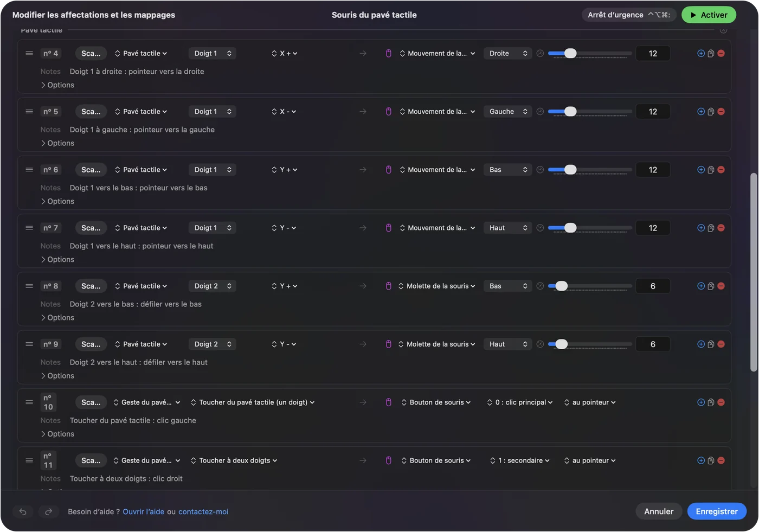Click the value field 12 in row n° 7
The image size is (759, 532).
point(653,228)
